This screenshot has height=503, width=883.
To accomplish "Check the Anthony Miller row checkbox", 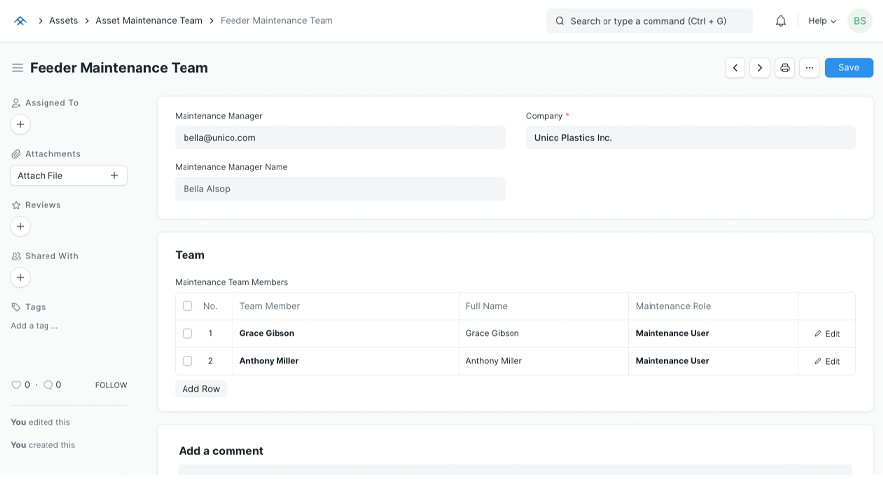I will [188, 361].
